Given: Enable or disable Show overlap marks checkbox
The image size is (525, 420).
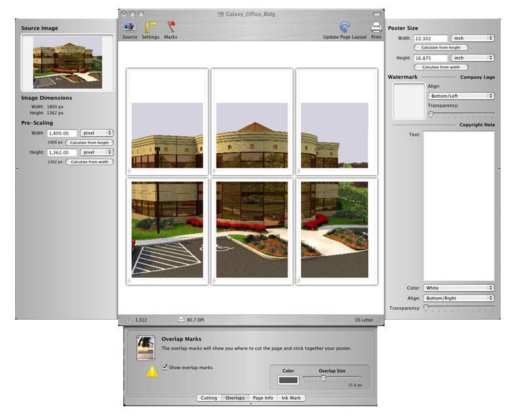Looking at the screenshot, I should (165, 367).
